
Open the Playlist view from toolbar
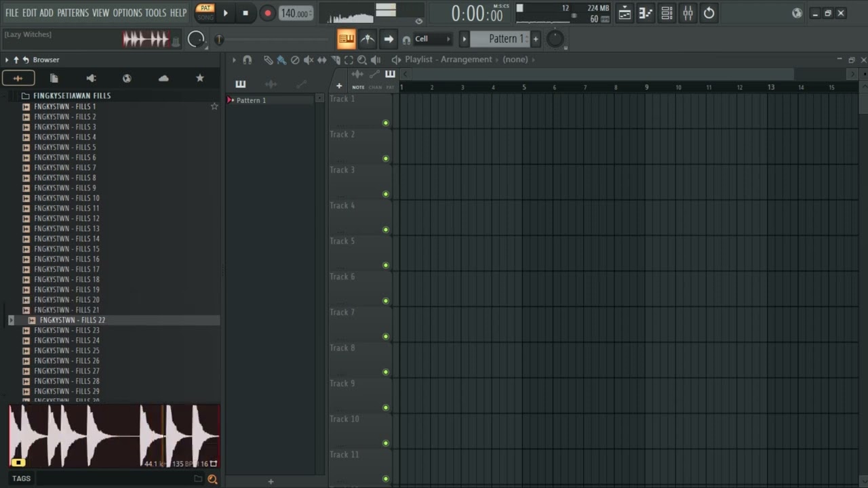point(625,13)
